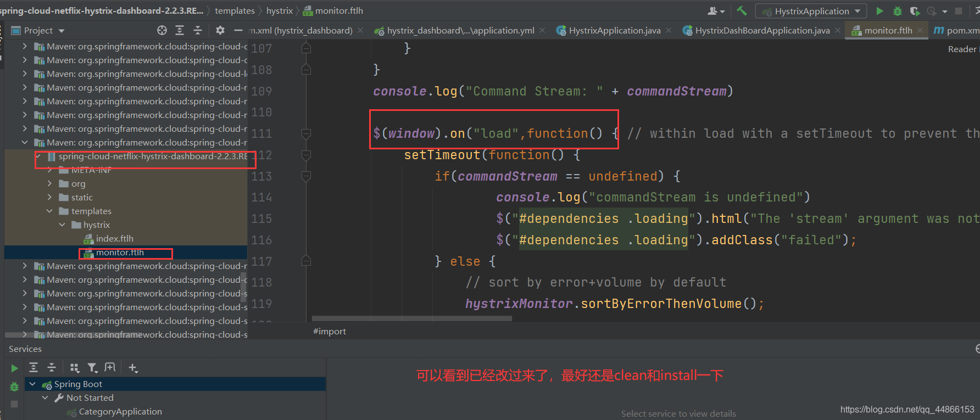Debug service with the Services panel bug icon

[15, 387]
